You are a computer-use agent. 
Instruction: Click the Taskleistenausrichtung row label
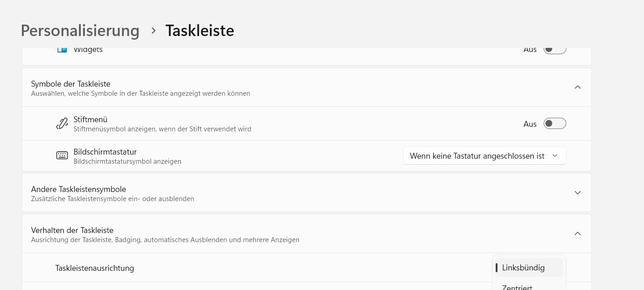coord(94,268)
